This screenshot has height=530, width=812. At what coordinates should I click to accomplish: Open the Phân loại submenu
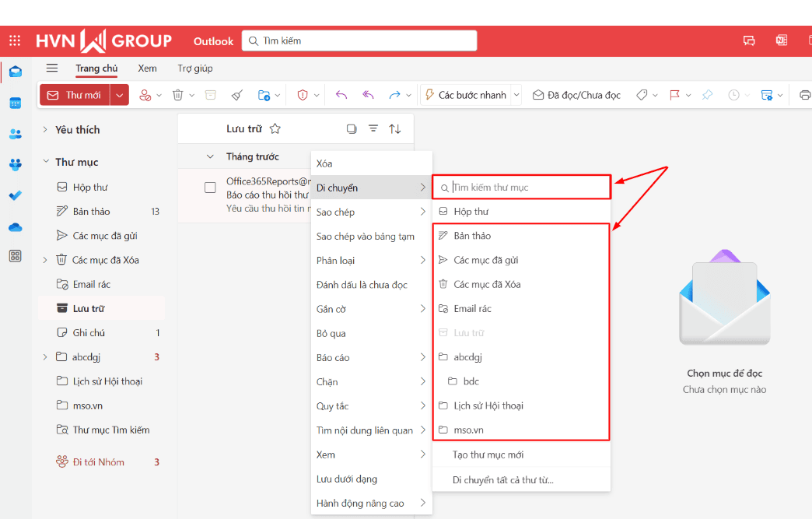coord(371,261)
